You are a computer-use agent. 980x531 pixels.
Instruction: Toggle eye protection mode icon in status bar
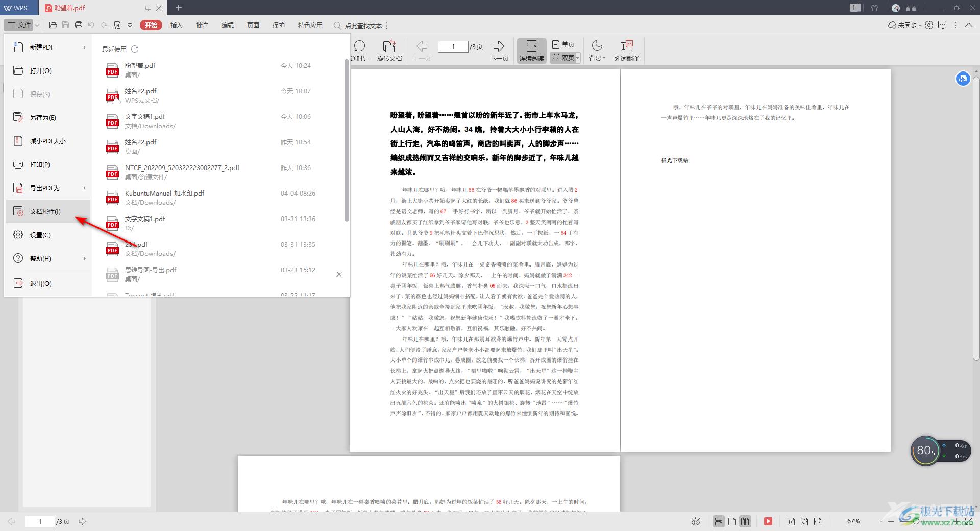point(695,521)
